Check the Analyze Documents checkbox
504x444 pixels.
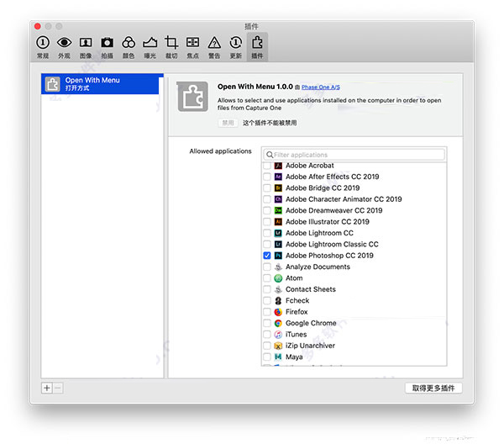tap(267, 267)
